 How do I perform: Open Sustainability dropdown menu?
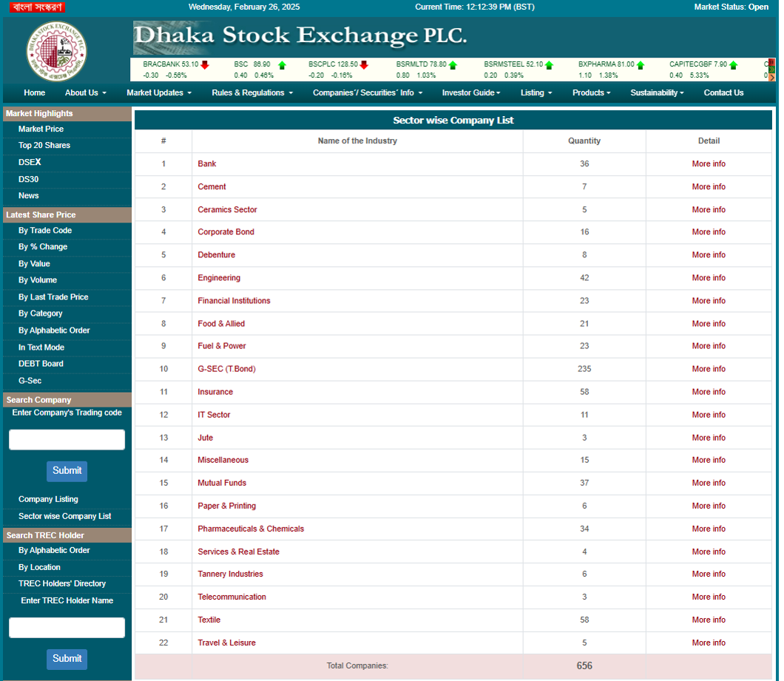tap(657, 93)
